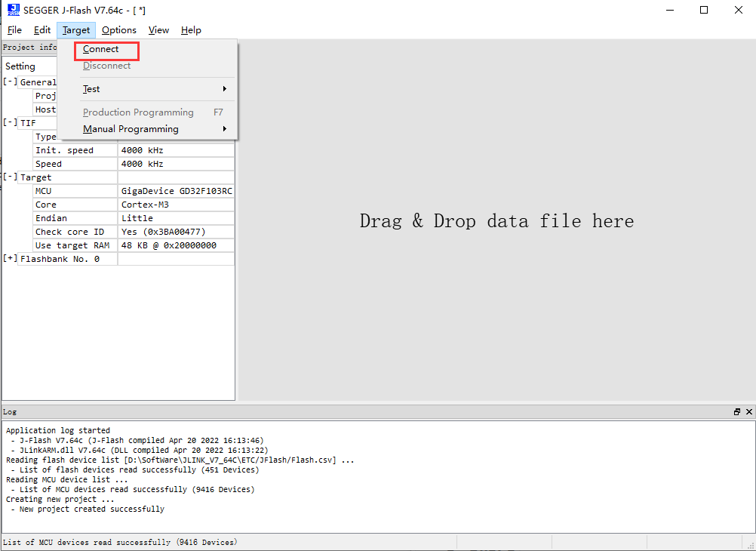Open the File menu
Screen dimensions: 756x551
(14, 30)
